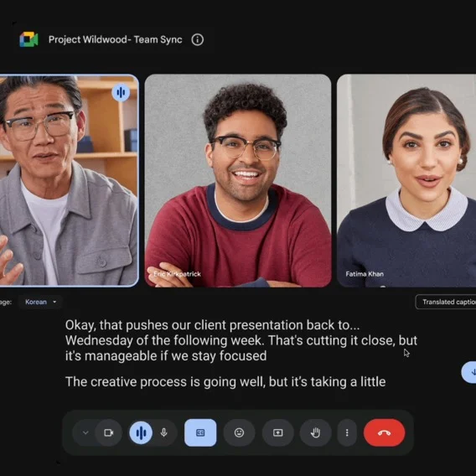Click caption text about client presentation
The width and height of the screenshot is (476, 476).
point(241,340)
